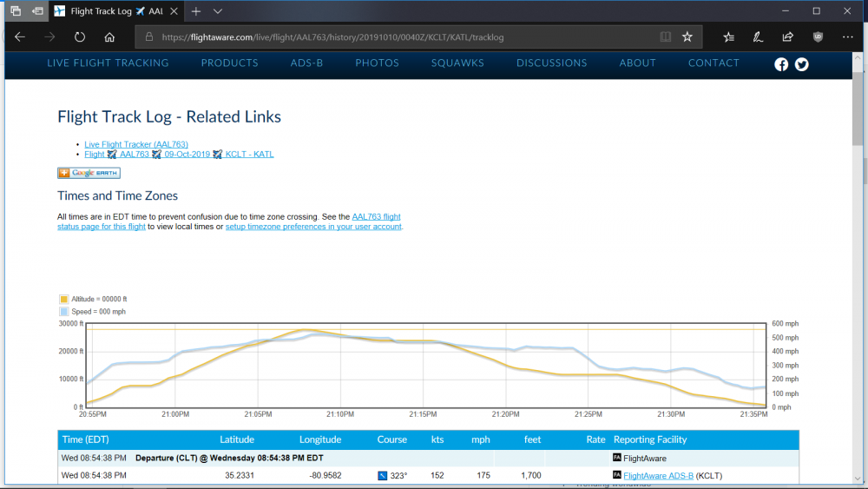Click the page vertical scrollbar thumb
Image resolution: width=868 pixels, height=489 pixels.
[858, 108]
